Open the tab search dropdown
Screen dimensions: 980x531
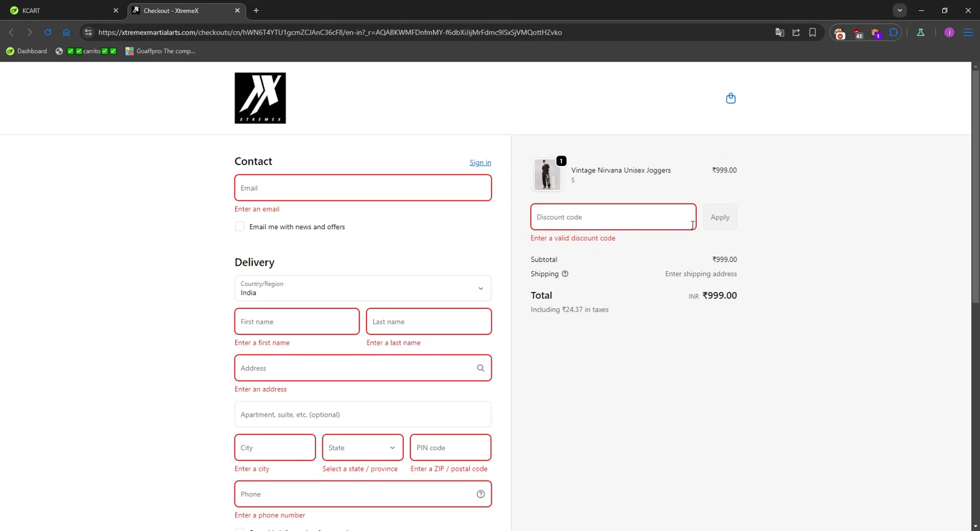[x=900, y=10]
